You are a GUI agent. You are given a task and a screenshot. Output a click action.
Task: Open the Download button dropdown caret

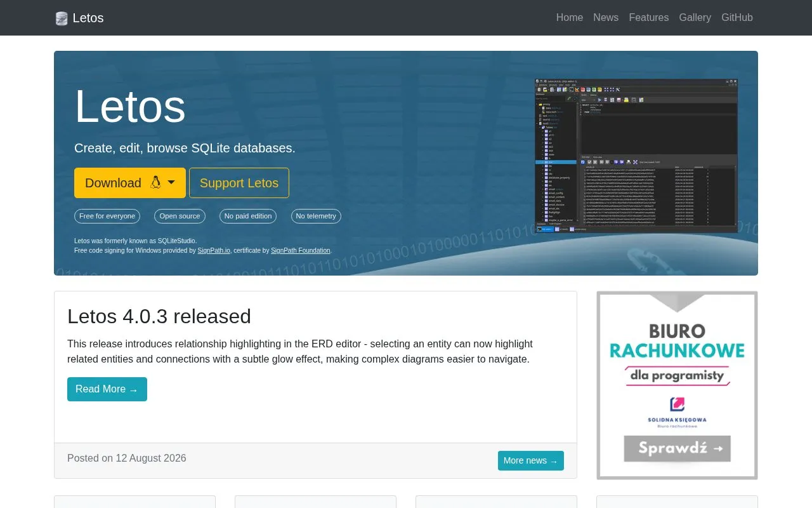click(171, 183)
